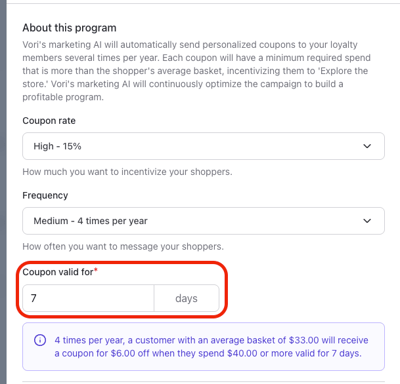Click the Frequency field label

tap(45, 195)
